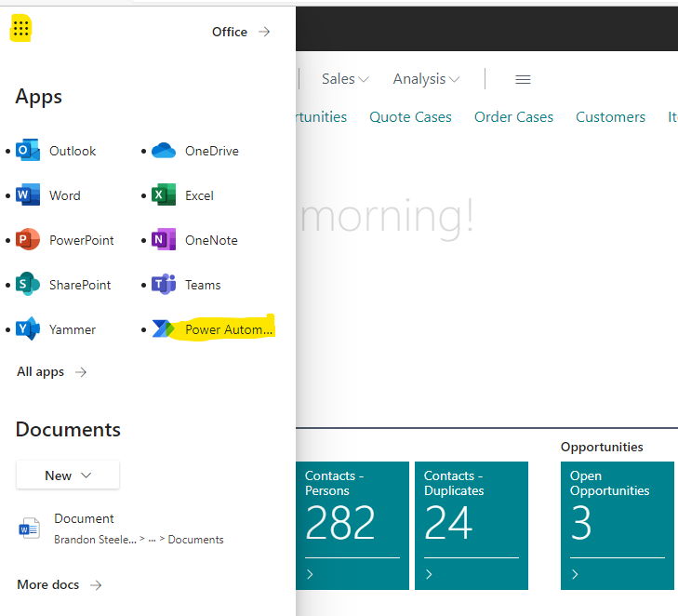Click the SharePoint label

pyautogui.click(x=80, y=284)
